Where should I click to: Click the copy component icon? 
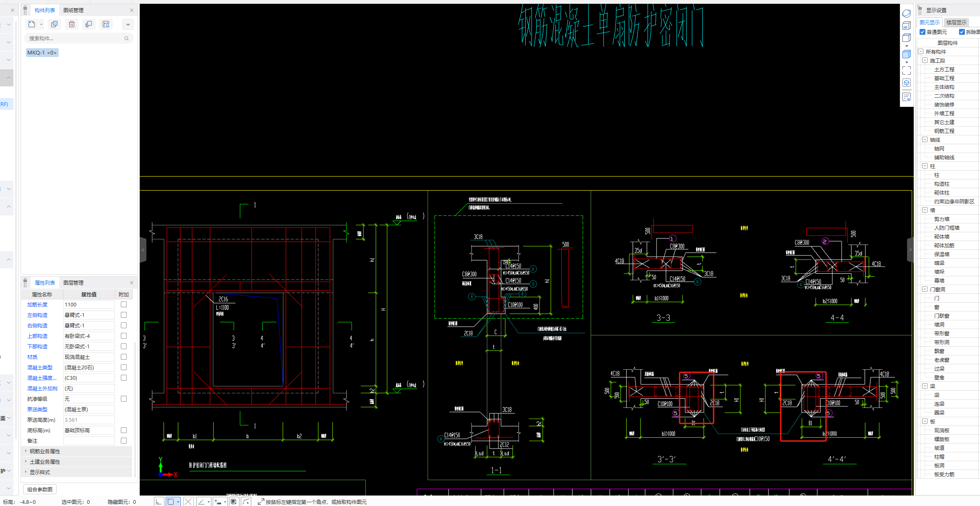54,24
